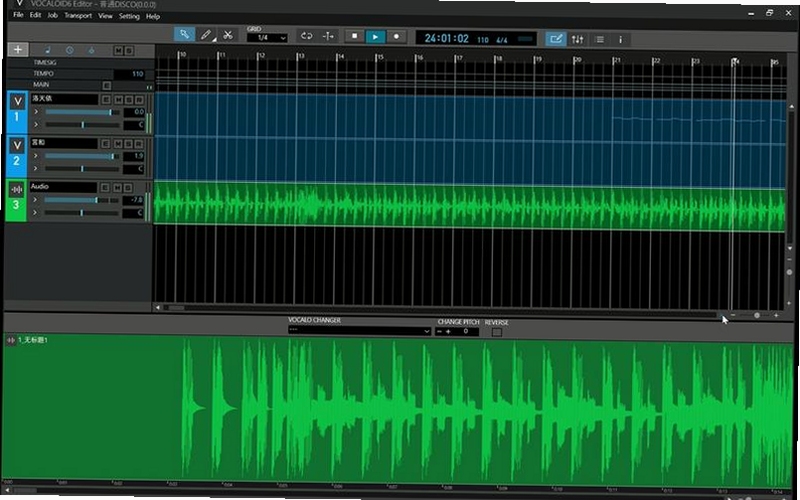Click zoom-out minus at timeline bottom right
Screen dimensions: 800x500
(733, 315)
